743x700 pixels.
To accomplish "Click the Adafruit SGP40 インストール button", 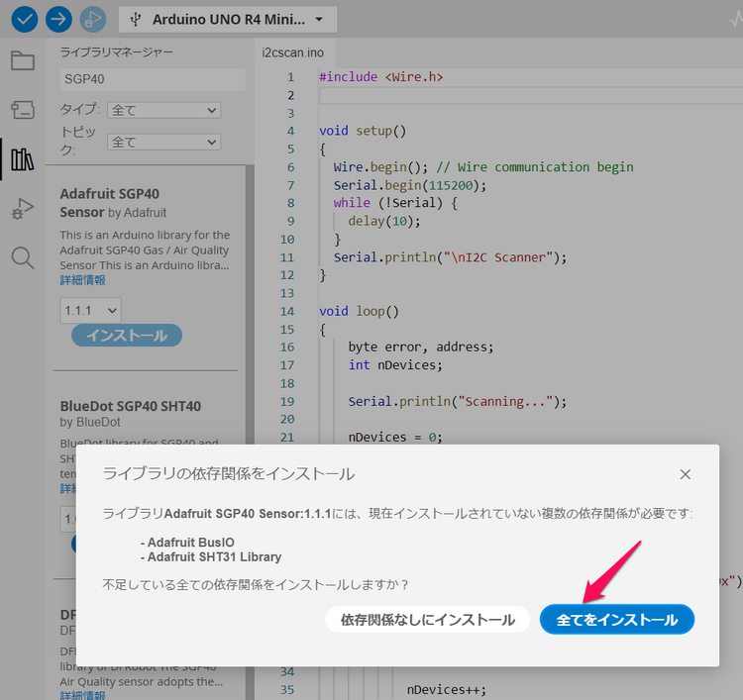I will (x=126, y=336).
